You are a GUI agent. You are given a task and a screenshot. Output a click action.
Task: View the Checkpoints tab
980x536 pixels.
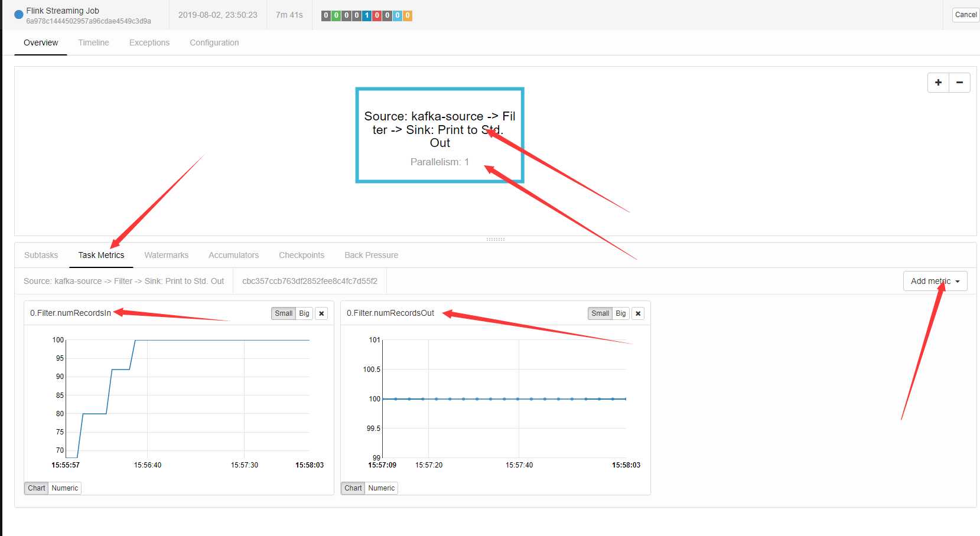tap(302, 255)
